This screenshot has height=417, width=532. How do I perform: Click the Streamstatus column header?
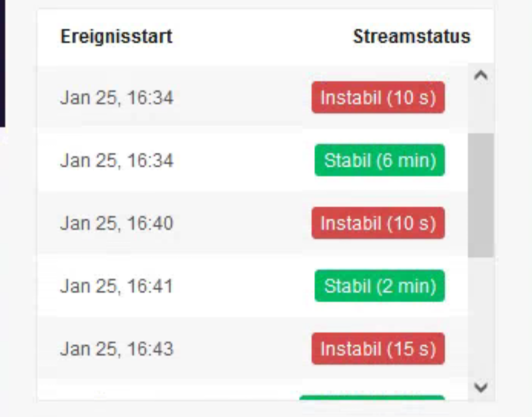411,37
